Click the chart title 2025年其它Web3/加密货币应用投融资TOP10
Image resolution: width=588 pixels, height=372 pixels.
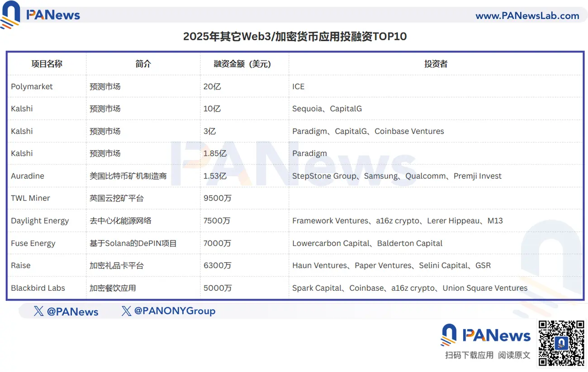tap(295, 37)
